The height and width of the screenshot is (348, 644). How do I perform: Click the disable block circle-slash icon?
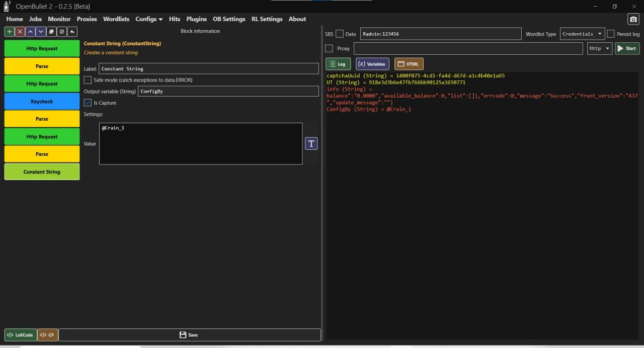point(61,31)
